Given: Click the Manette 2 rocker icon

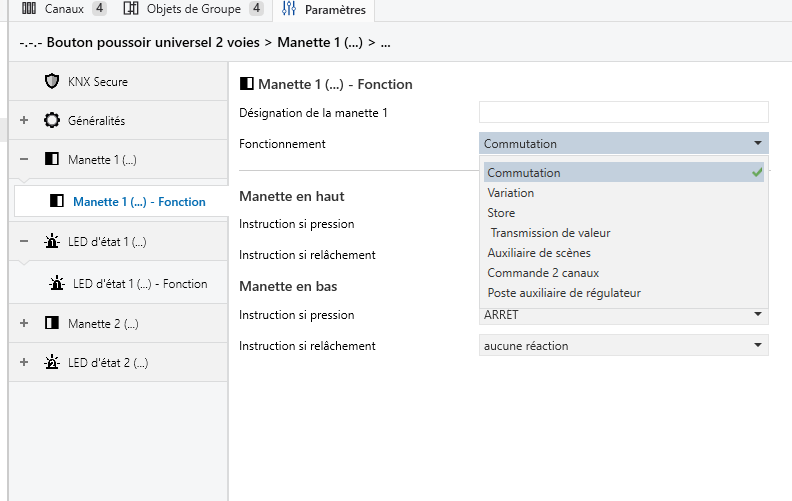Looking at the screenshot, I should tap(52, 323).
